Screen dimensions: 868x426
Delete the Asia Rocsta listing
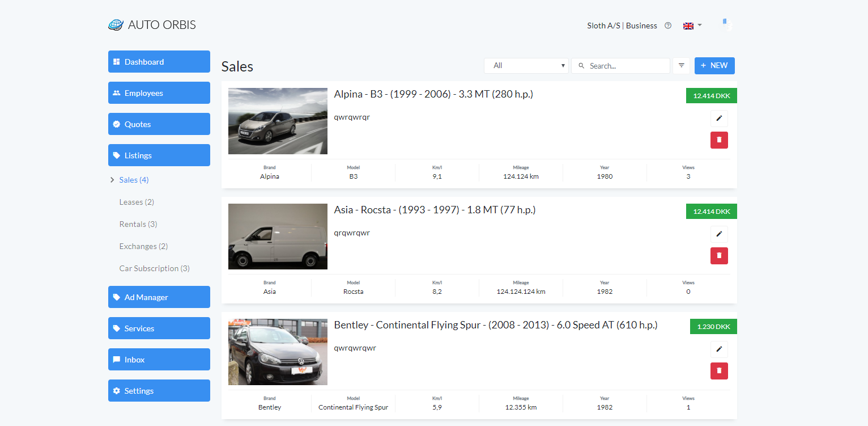(x=719, y=256)
